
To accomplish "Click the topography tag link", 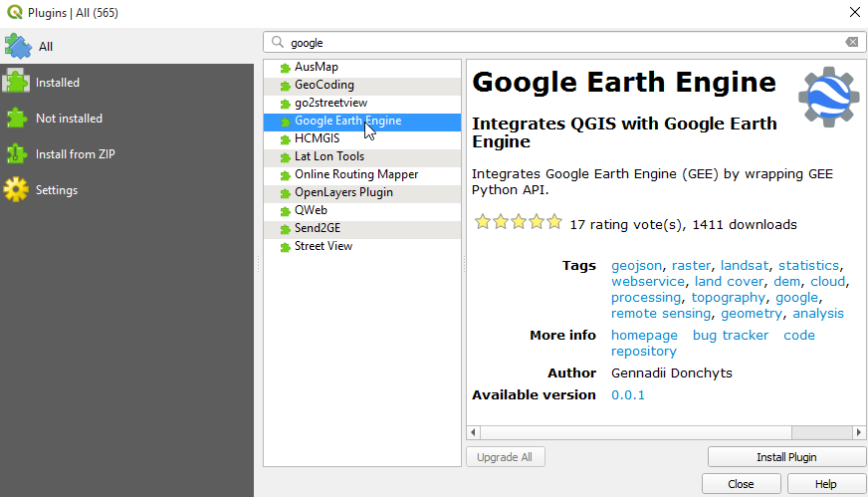I will [x=729, y=298].
